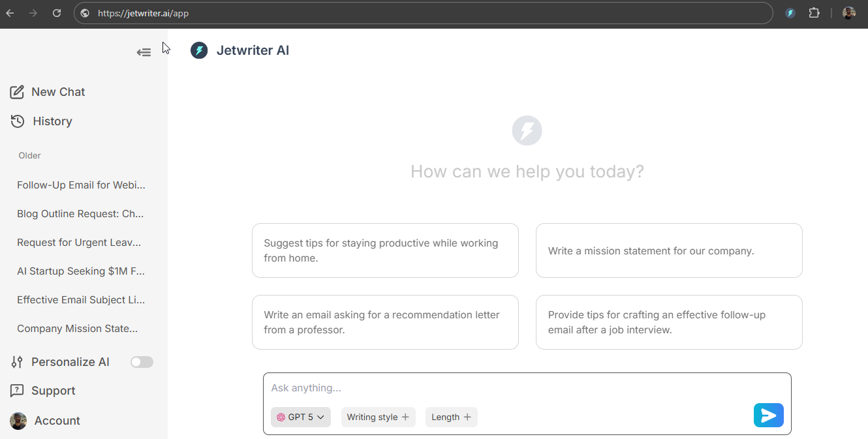Click the Ask anything text field
Screen dimensions: 868x439
pos(509,388)
